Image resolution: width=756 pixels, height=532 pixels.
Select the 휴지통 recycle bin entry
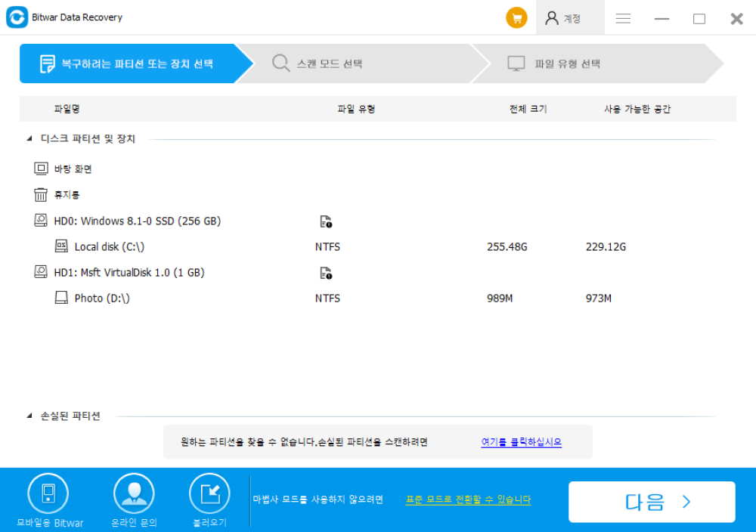(67, 195)
